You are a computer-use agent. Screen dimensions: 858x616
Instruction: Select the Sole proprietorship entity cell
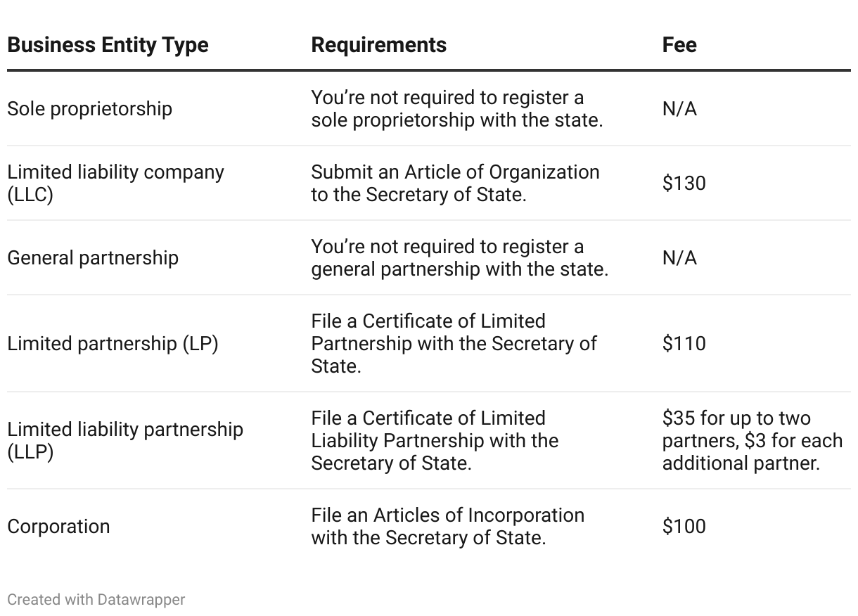pos(89,109)
